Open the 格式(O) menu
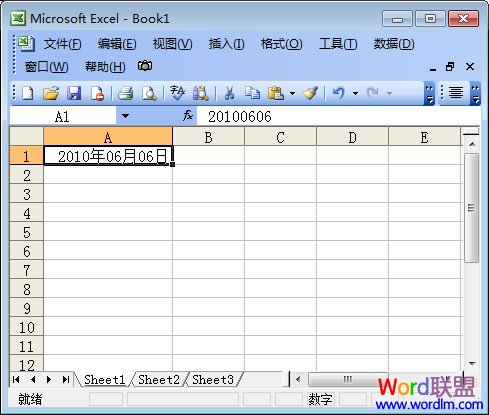Screen dimensions: 489x415 coord(281,44)
